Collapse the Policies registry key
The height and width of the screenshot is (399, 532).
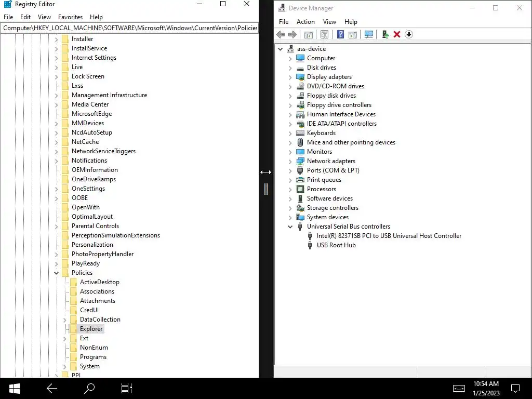coord(56,273)
